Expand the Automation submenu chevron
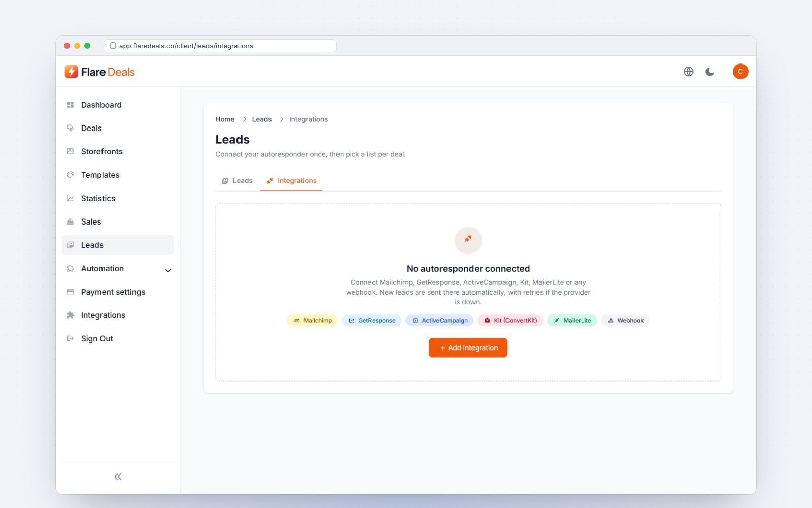The image size is (812, 508). [168, 270]
